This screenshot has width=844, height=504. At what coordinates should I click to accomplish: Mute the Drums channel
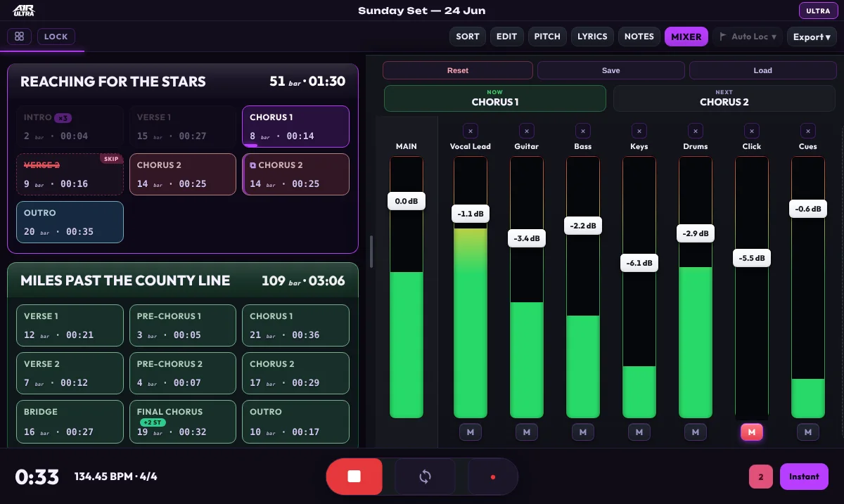[696, 432]
